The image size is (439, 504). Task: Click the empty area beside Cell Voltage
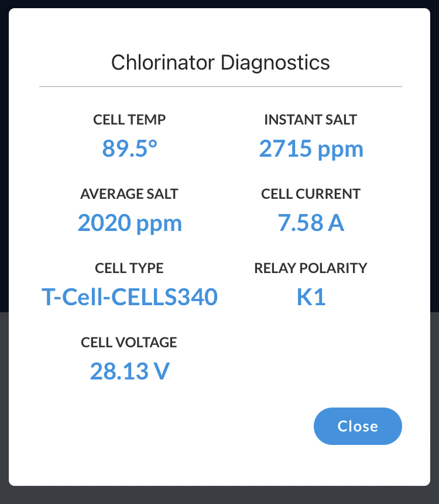(311, 358)
